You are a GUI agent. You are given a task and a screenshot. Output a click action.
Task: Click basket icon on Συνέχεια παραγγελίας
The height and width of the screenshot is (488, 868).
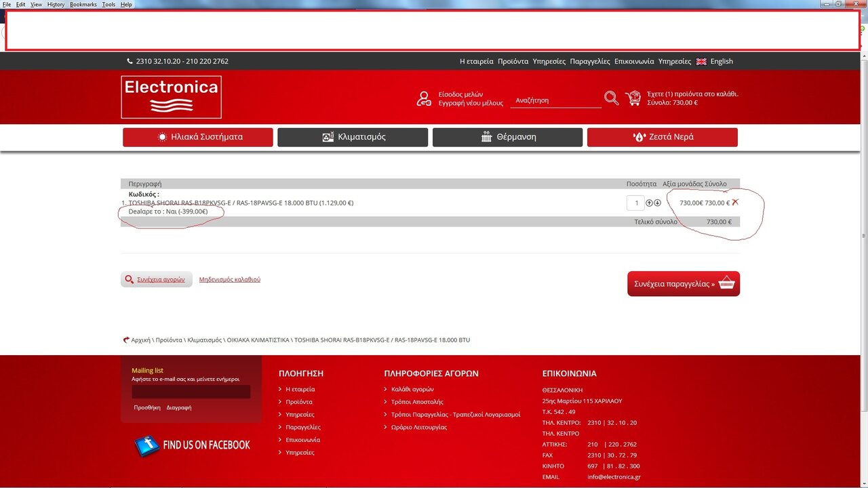(726, 283)
